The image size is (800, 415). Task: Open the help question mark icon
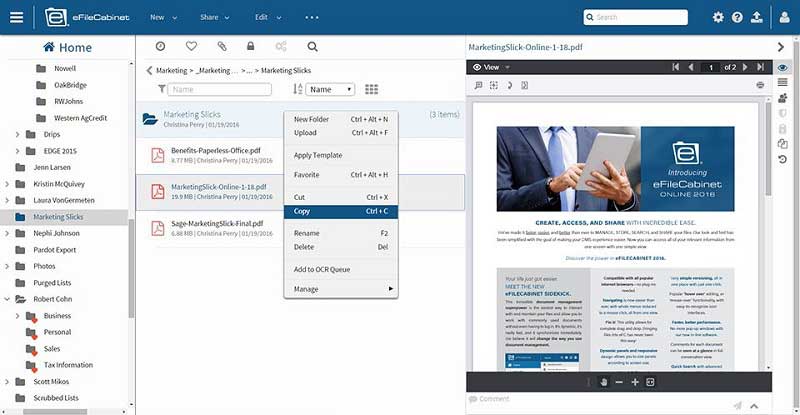[737, 17]
